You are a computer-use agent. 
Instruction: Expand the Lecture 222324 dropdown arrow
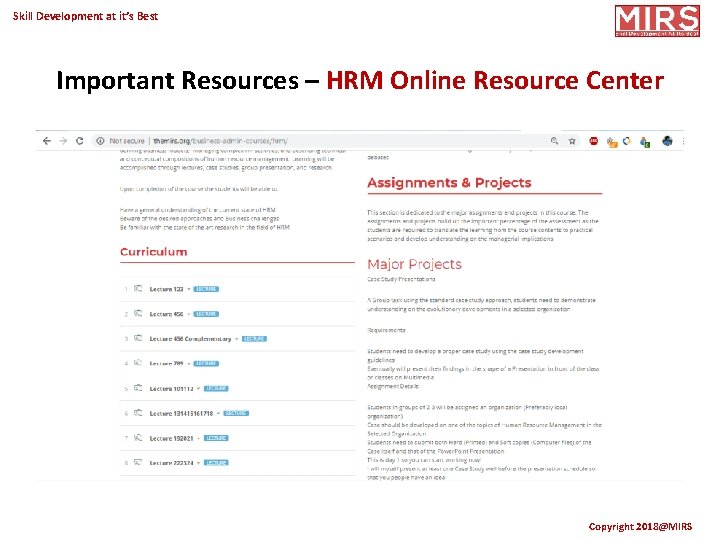[198, 463]
